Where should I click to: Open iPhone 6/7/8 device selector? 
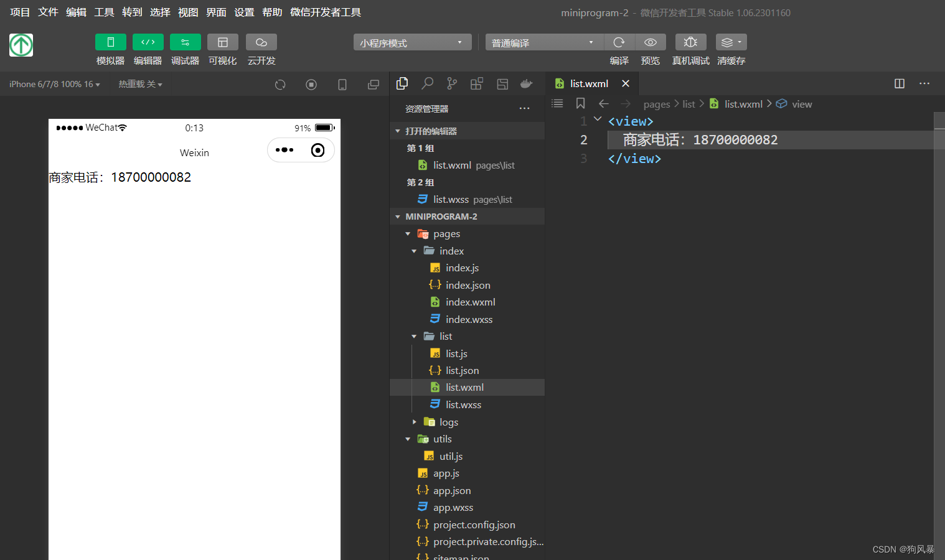click(x=55, y=84)
